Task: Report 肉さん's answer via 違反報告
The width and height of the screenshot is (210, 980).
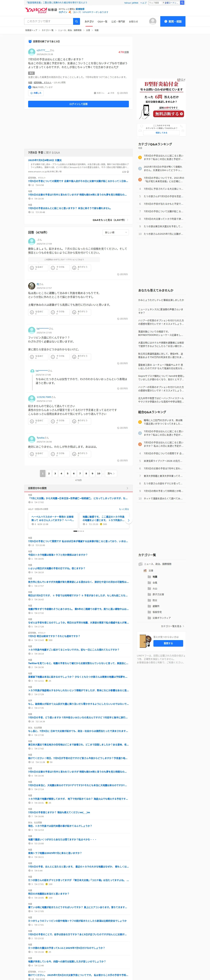Action: [x=122, y=319]
